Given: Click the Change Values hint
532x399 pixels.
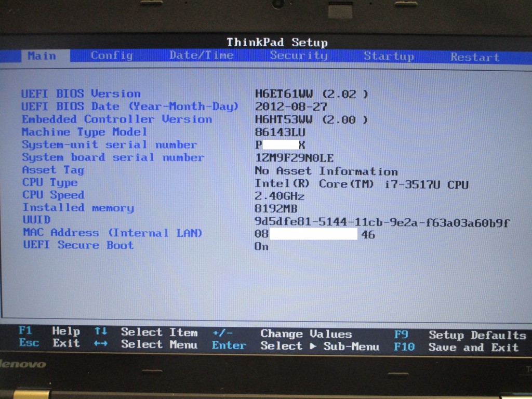Looking at the screenshot, I should coord(307,334).
